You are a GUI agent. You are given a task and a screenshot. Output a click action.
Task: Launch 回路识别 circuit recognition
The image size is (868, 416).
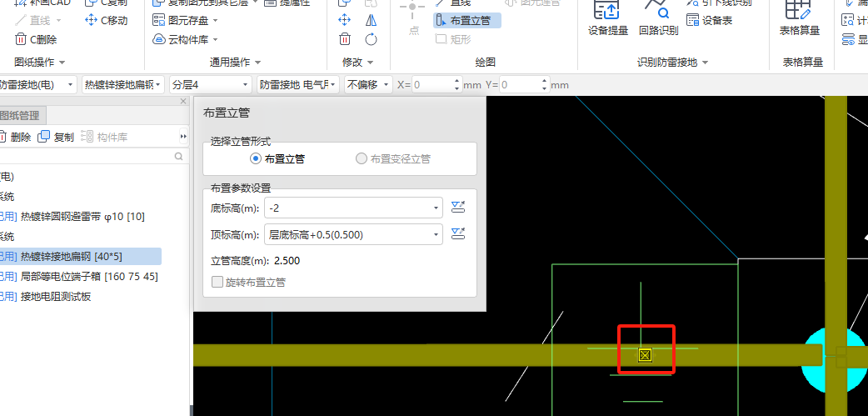[658, 19]
